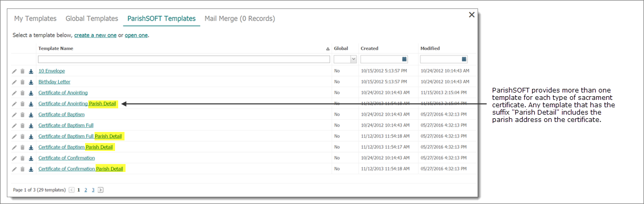The width and height of the screenshot is (644, 204).
Task: Open Mail Merge (0 Records) tab
Action: (x=240, y=18)
